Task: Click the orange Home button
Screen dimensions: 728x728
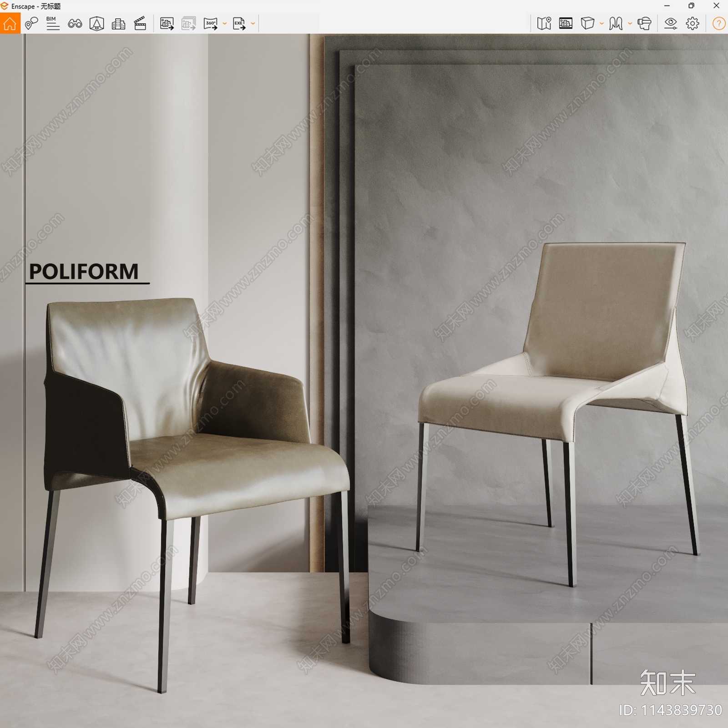Action: 10,23
